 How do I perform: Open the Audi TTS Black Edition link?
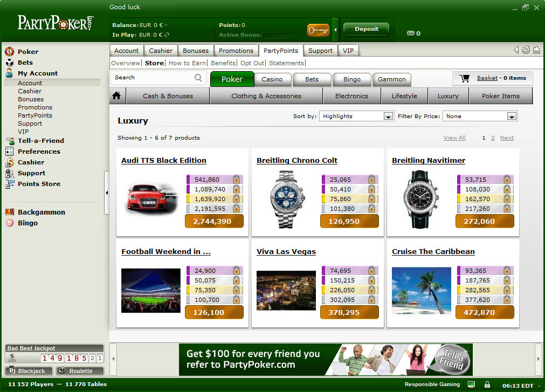coord(164,161)
